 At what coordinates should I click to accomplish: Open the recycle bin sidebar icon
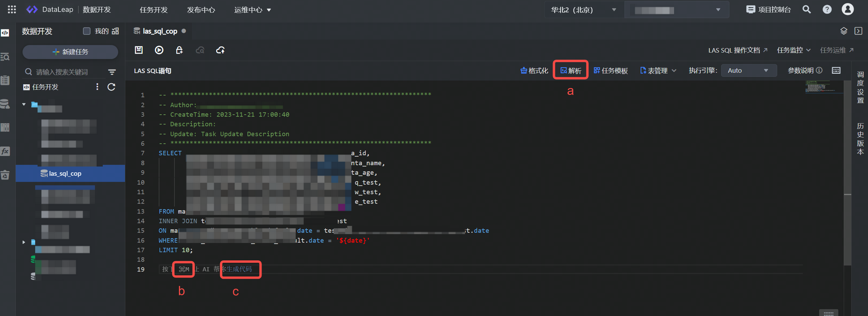point(5,175)
